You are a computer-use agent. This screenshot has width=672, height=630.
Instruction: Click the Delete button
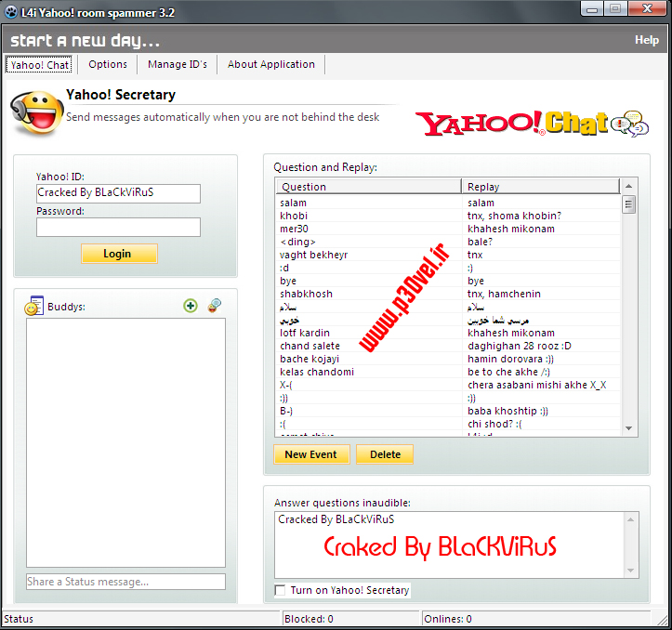[385, 454]
